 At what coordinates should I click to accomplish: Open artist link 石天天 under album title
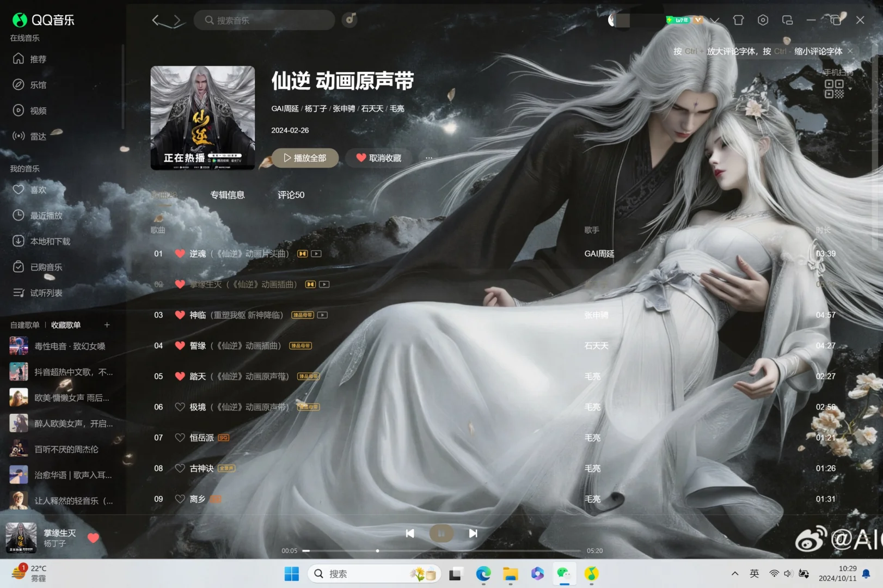(372, 108)
